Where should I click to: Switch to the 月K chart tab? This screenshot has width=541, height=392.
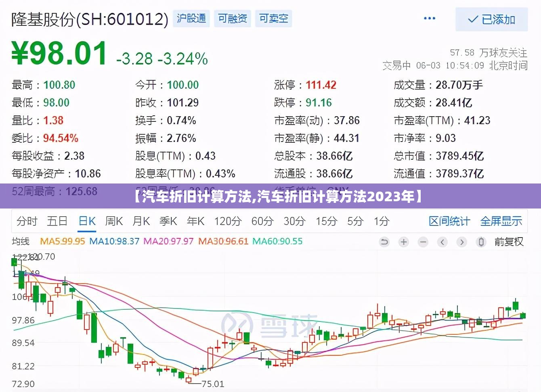pos(141,221)
